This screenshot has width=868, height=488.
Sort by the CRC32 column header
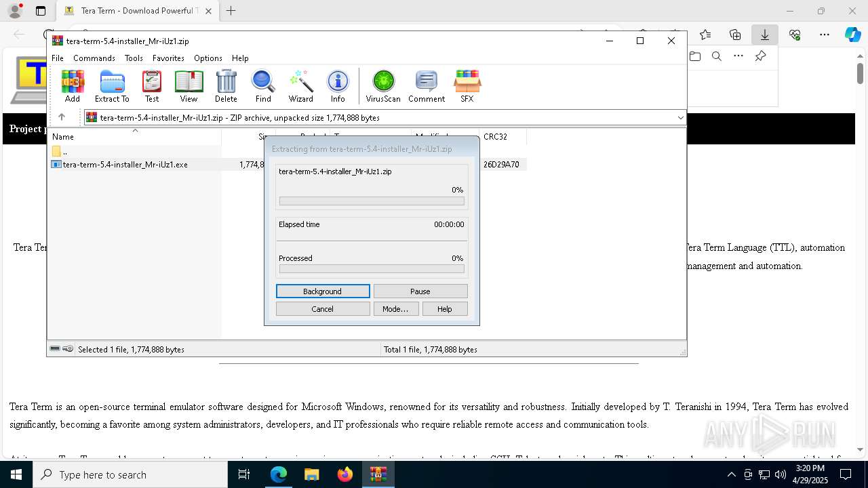(502, 136)
